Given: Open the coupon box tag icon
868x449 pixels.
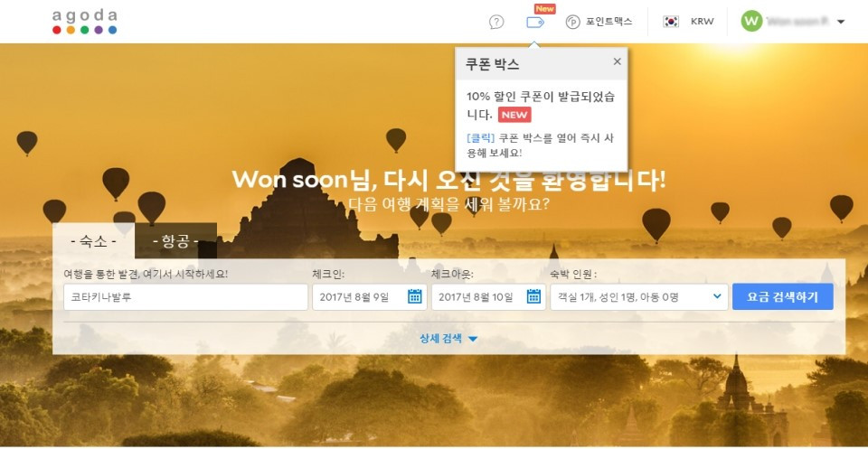Looking at the screenshot, I should (534, 22).
